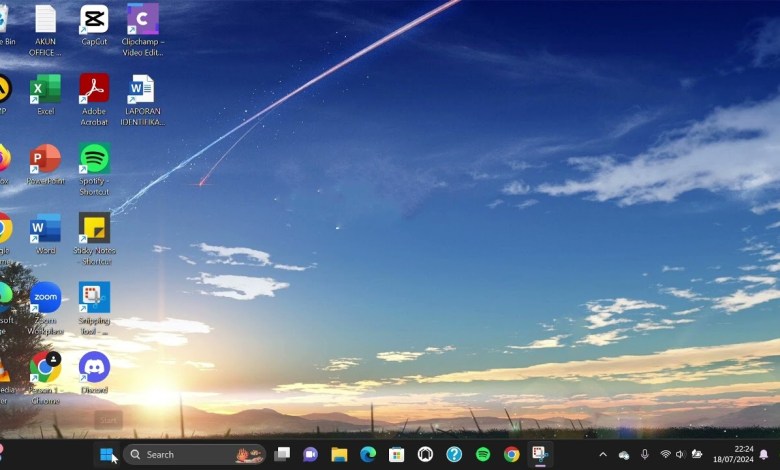Select the LAPORAN IDENTIFIKA Word document icon

click(x=142, y=99)
